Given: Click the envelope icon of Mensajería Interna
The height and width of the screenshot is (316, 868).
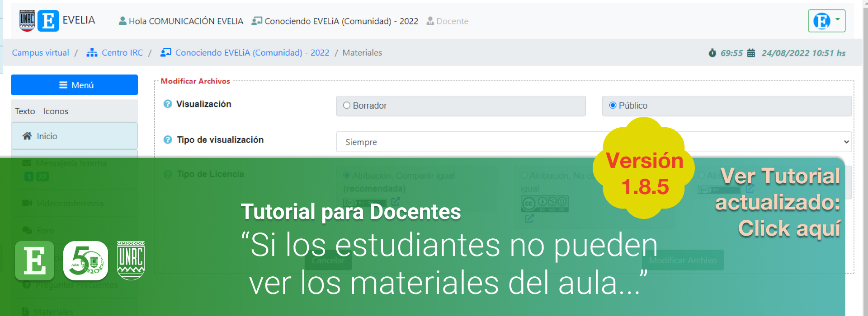Looking at the screenshot, I should 27,163.
